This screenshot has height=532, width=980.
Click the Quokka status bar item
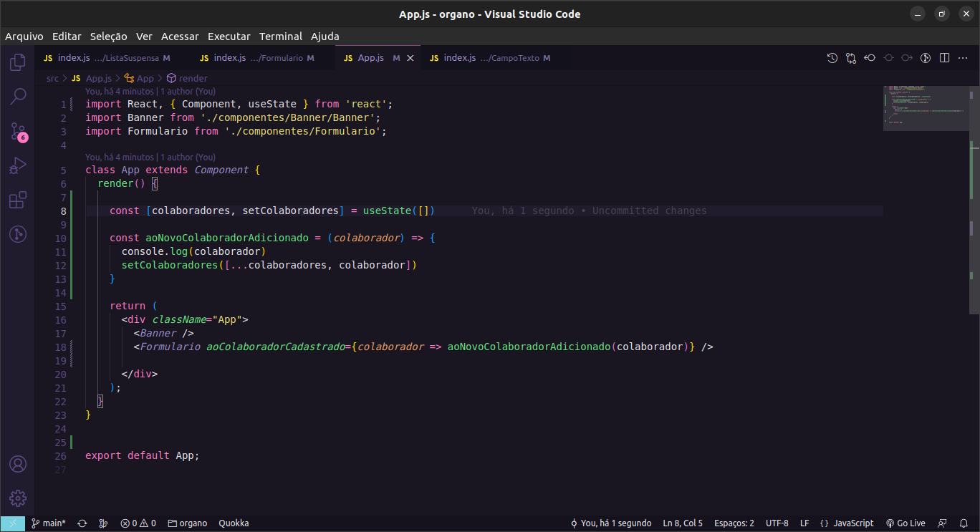click(234, 523)
